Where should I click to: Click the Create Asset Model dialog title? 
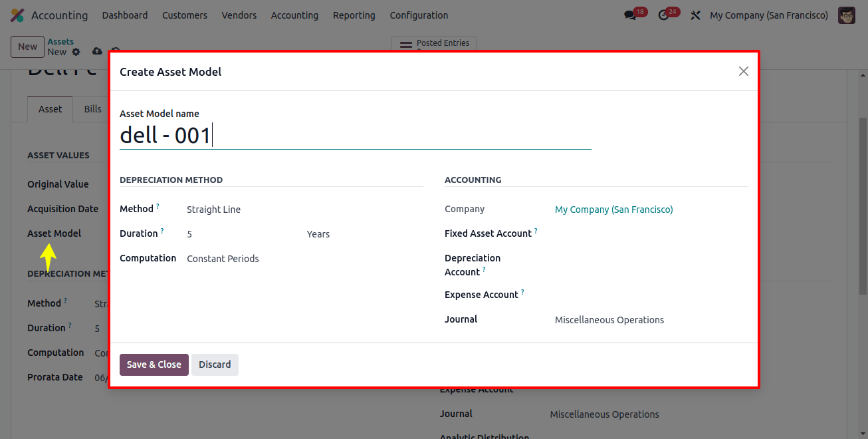pos(171,72)
